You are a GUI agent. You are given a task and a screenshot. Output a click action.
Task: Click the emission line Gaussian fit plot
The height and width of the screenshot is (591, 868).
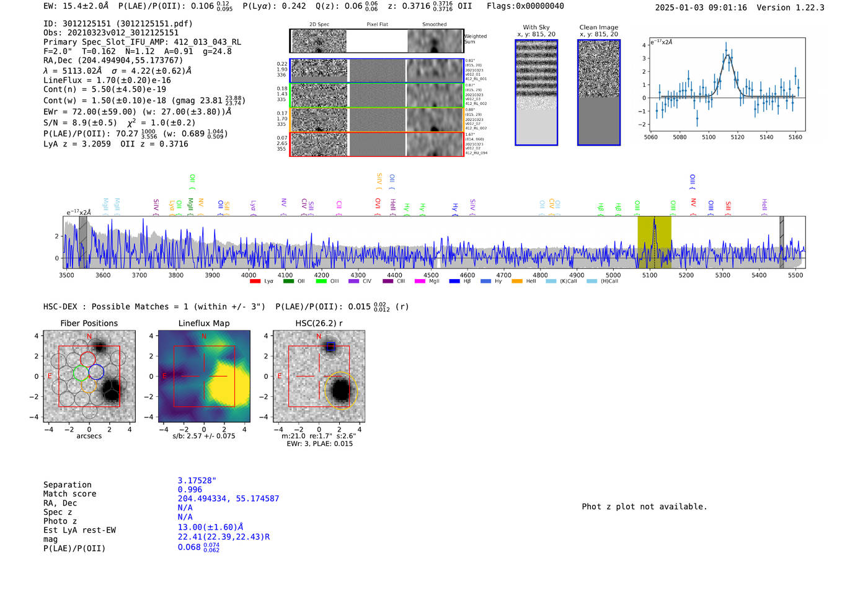point(727,84)
